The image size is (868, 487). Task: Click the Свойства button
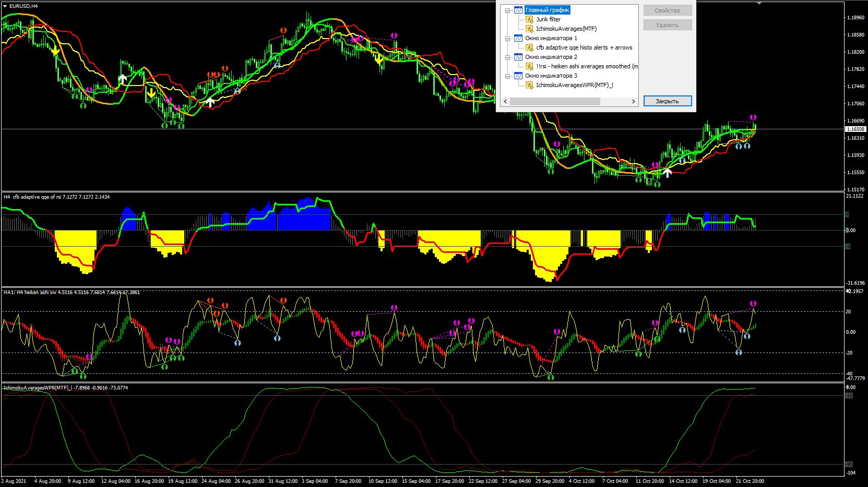(x=667, y=10)
